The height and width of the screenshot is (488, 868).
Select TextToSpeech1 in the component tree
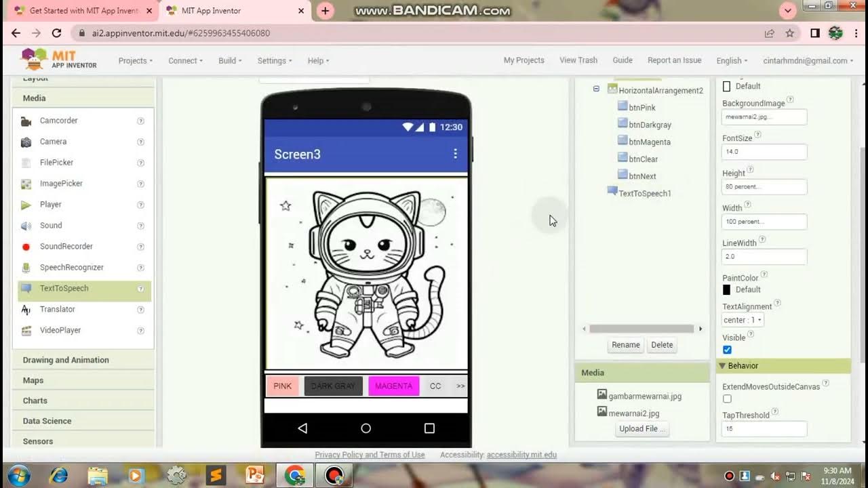(x=644, y=193)
